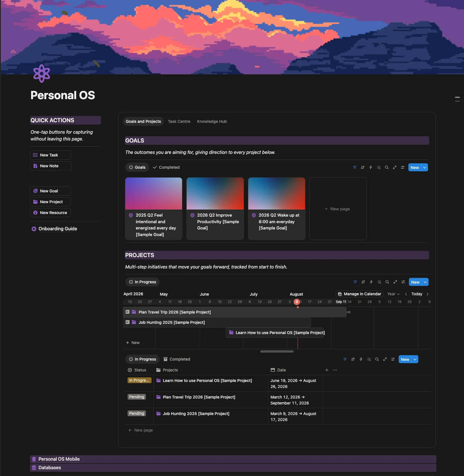Sort the Projects timeline view
This screenshot has height=476, width=464.
pyautogui.click(x=363, y=282)
